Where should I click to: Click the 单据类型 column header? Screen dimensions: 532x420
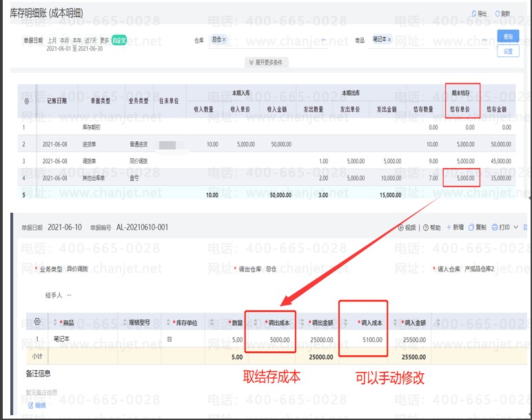pos(100,101)
